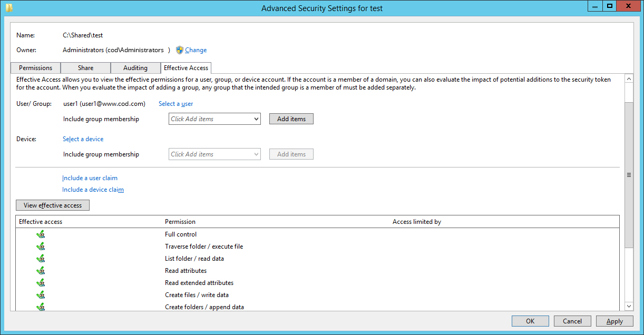Viewport: 644px width, 335px height.
Task: Maximize the Advanced Security Settings window
Action: click(x=609, y=6)
